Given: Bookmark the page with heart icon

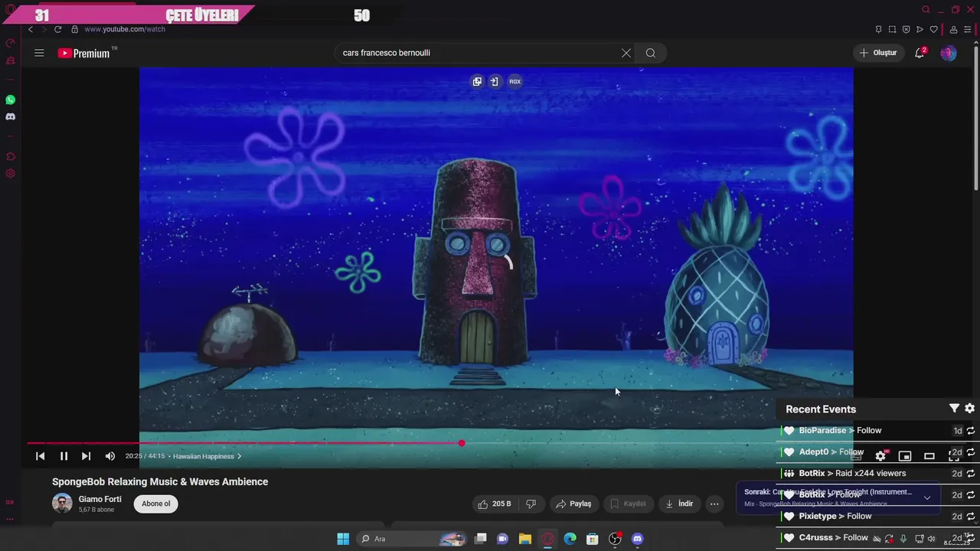Looking at the screenshot, I should [933, 29].
